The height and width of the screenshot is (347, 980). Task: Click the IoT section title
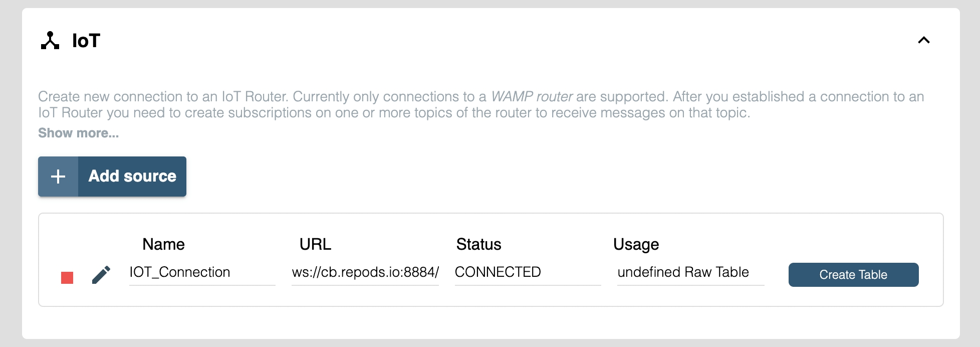[x=86, y=41]
